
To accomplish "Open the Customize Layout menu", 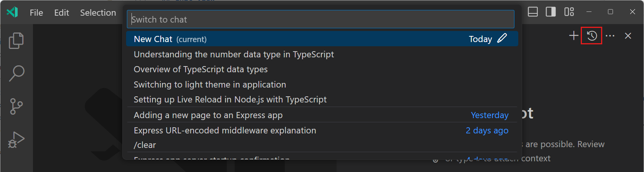I will [x=569, y=12].
